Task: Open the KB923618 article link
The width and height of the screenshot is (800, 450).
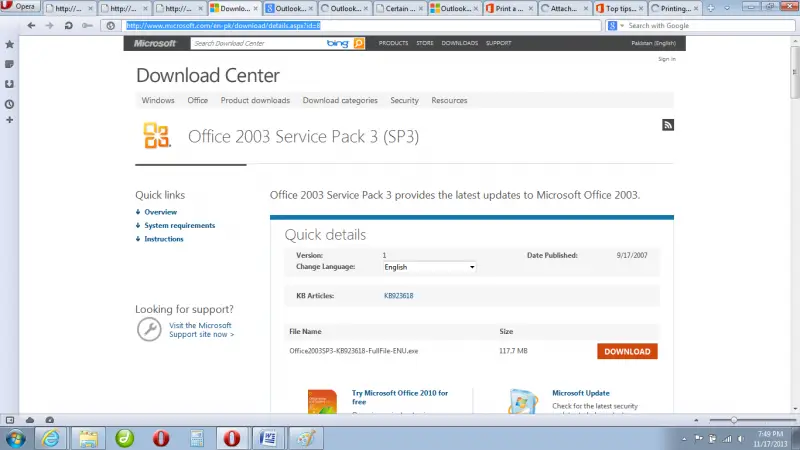Action: (398, 296)
